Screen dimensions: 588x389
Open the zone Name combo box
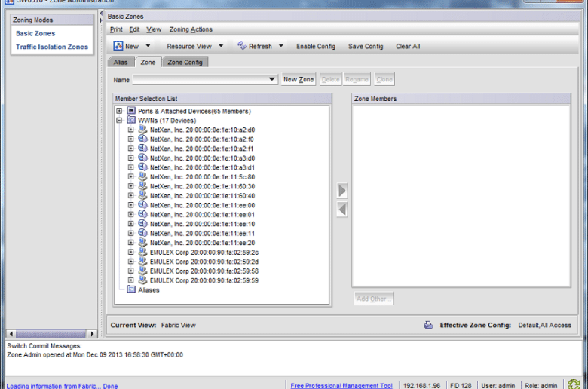pos(205,79)
